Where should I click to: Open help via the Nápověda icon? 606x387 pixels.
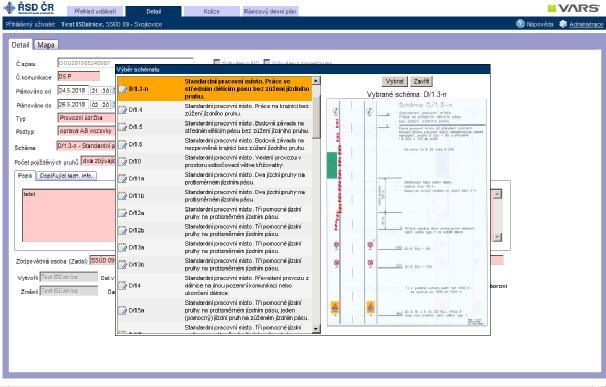(x=520, y=24)
